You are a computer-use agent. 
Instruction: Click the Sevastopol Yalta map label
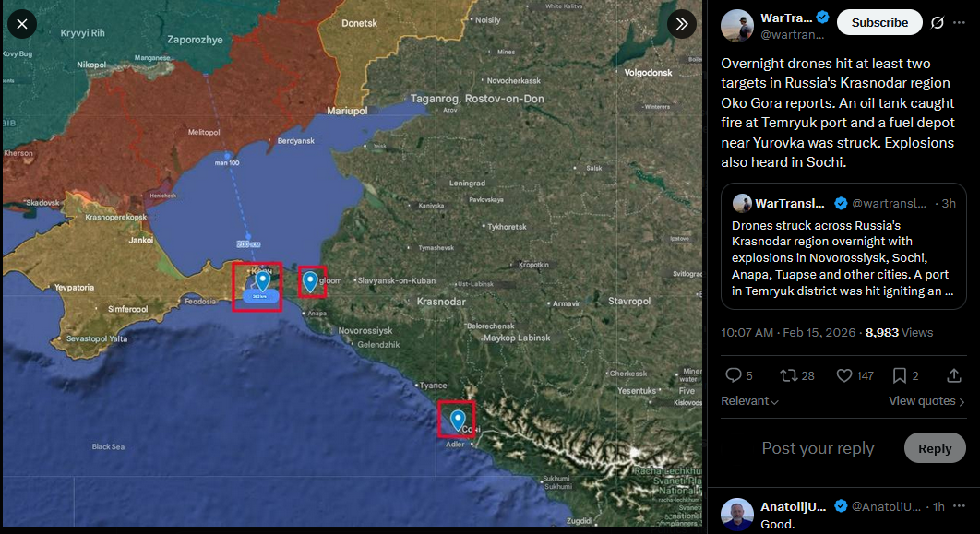coord(96,338)
